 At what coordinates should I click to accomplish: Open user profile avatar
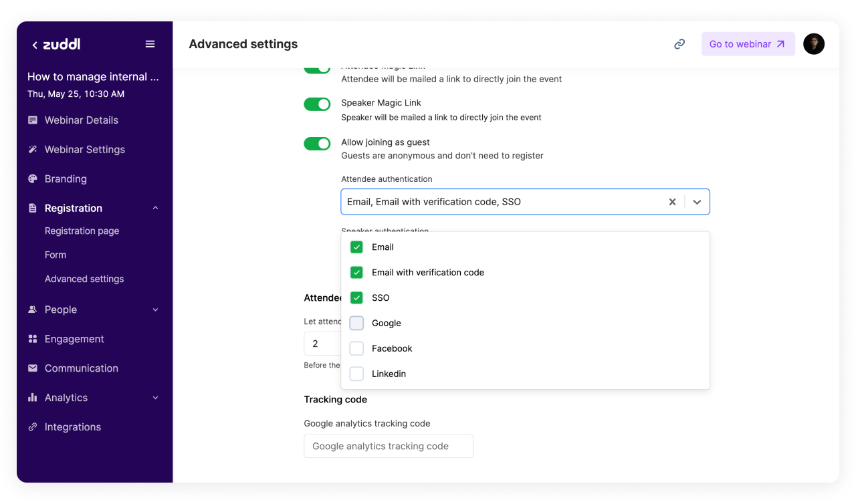(x=813, y=44)
